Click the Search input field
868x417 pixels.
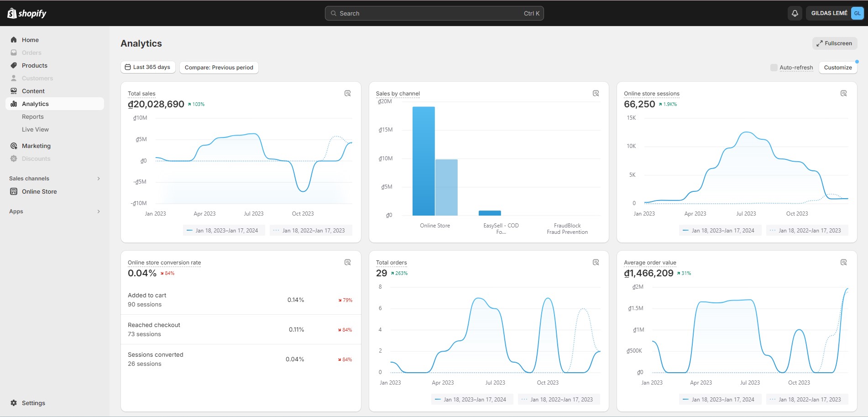tap(434, 13)
